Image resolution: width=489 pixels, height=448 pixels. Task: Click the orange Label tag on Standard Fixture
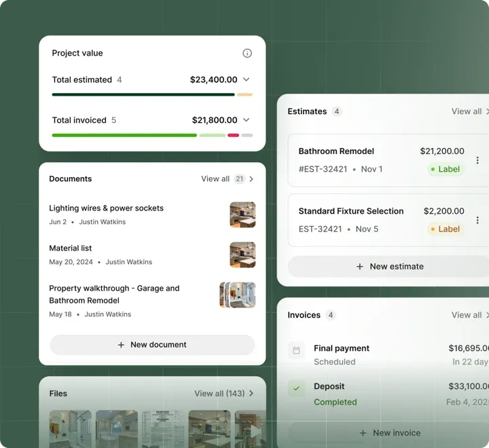(446, 229)
